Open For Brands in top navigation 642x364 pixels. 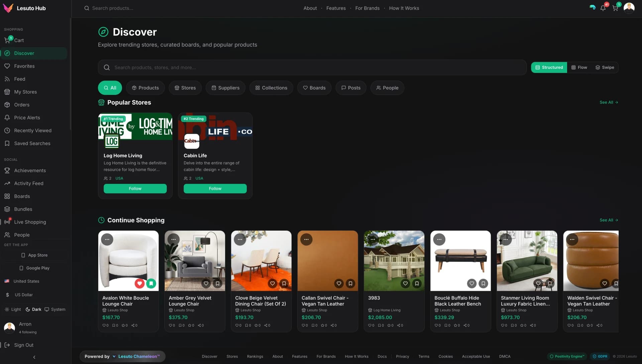(367, 8)
